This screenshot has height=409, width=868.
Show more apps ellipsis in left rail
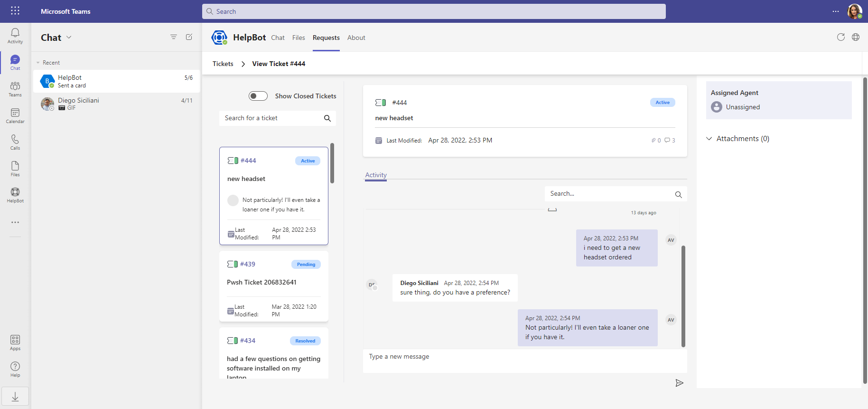click(15, 222)
